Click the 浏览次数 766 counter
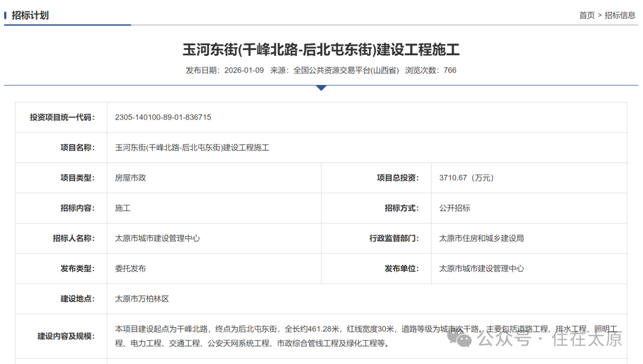Image resolution: width=643 pixels, height=364 pixels. click(429, 70)
